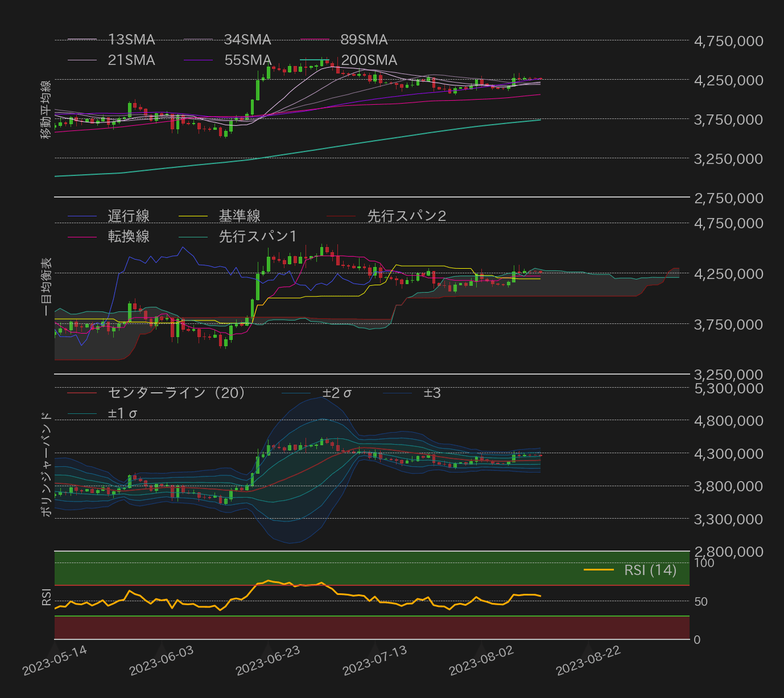Click the 55SMA legend label
784x698 pixels.
coord(247,60)
